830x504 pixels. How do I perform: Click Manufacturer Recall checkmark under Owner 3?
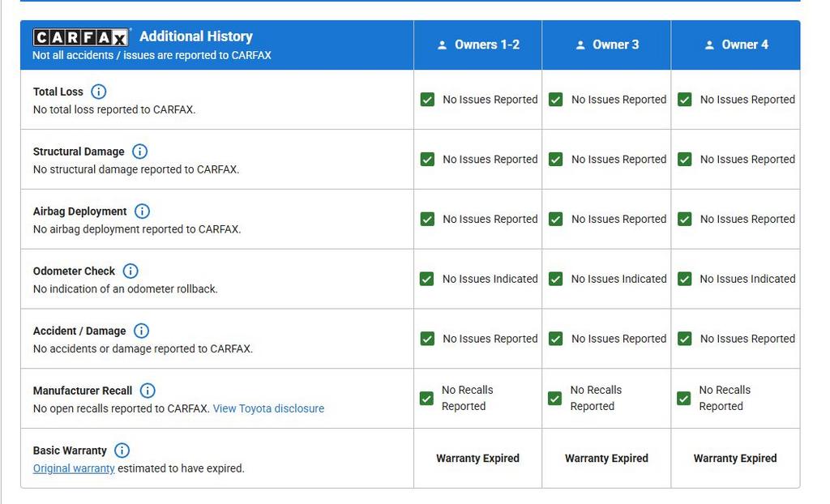(x=554, y=399)
